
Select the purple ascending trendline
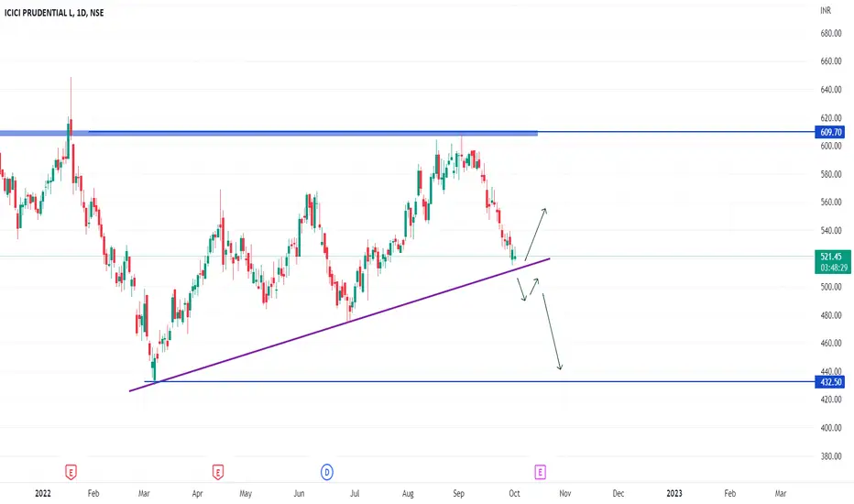pos(340,324)
